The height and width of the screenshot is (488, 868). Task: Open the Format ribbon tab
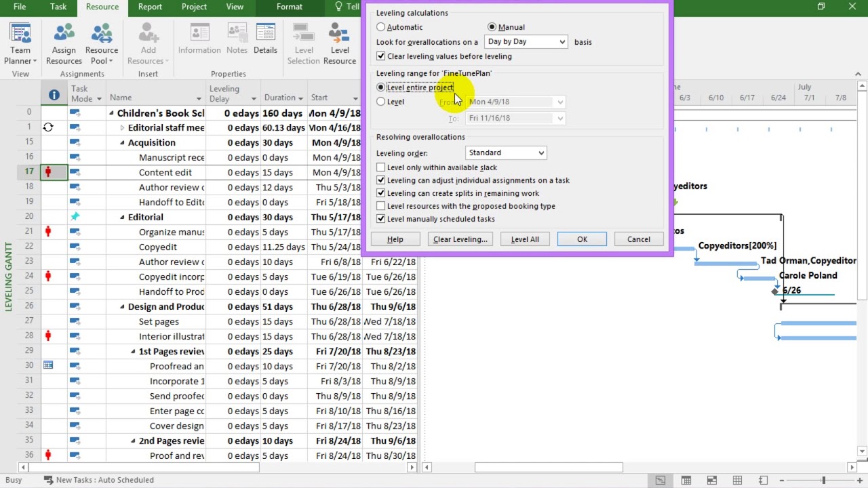[290, 7]
